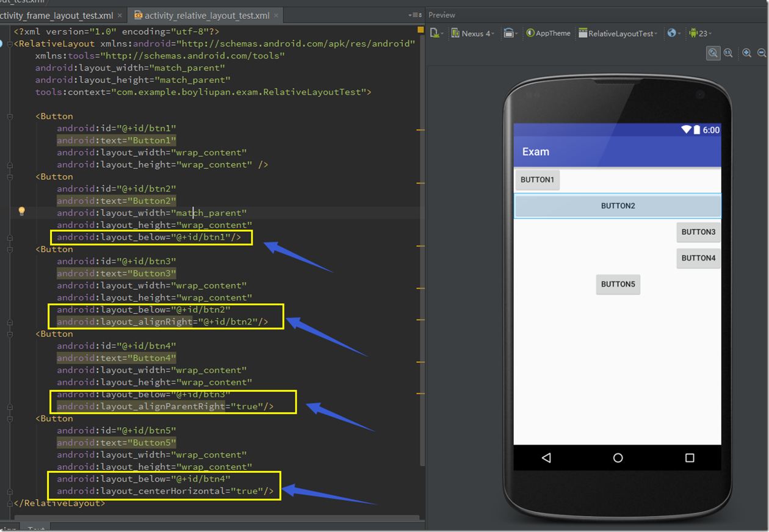This screenshot has width=769, height=532.
Task: Toggle the preview orientation icon
Action: point(508,34)
